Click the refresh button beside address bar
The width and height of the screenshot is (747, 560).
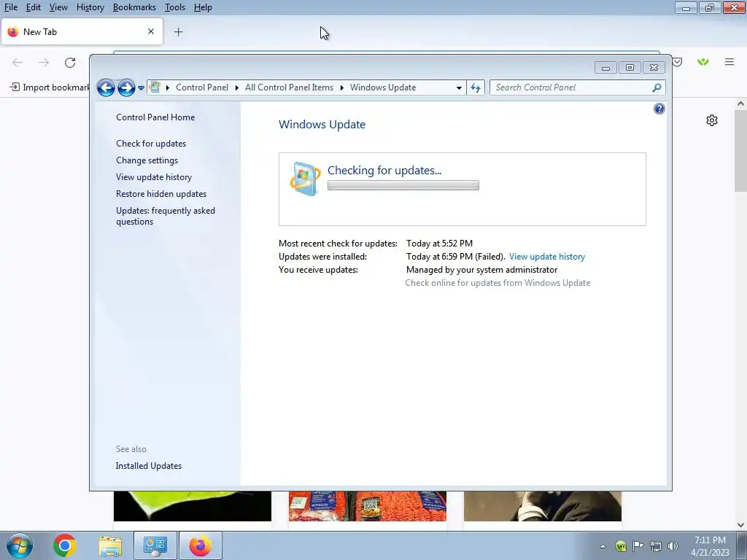476,87
